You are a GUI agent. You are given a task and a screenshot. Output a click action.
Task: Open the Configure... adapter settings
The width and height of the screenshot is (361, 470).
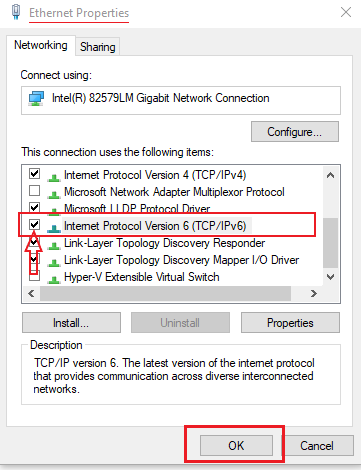(295, 132)
